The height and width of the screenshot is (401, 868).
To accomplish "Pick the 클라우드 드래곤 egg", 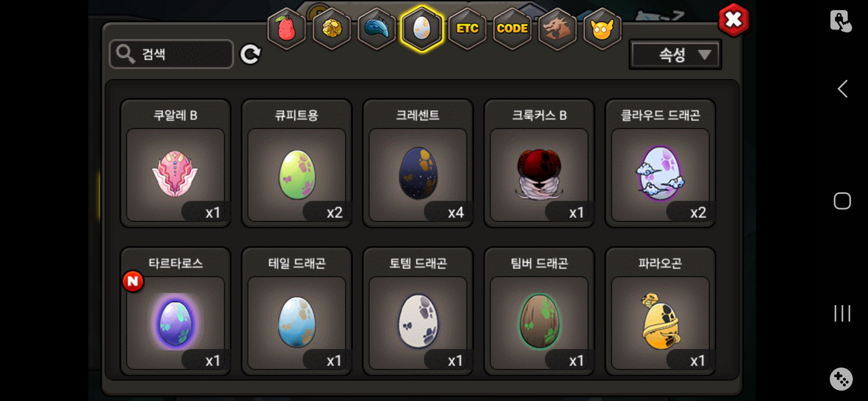I will point(660,163).
